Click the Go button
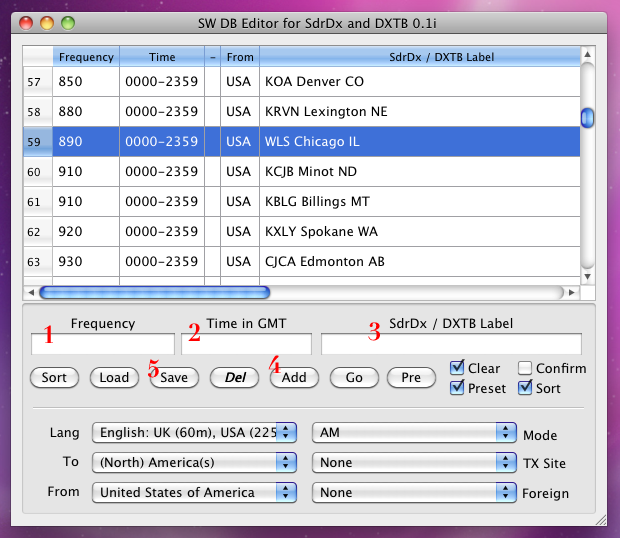The height and width of the screenshot is (538, 620). point(354,378)
